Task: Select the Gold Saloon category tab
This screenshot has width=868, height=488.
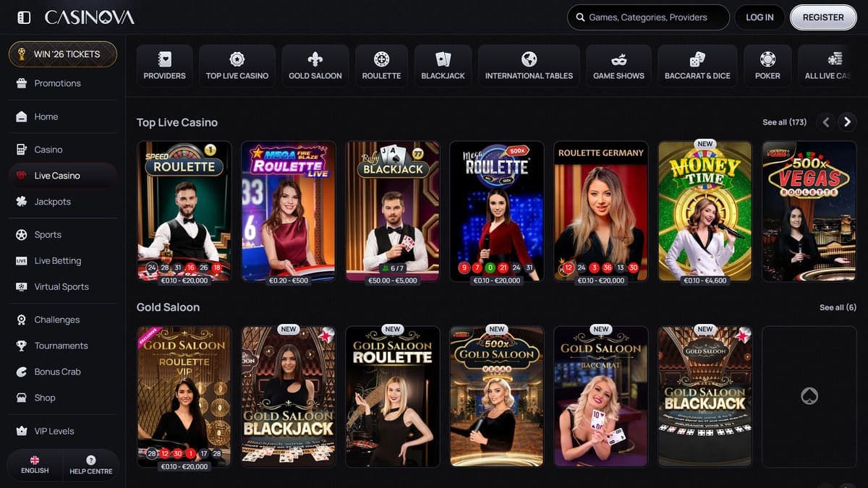Action: click(315, 67)
